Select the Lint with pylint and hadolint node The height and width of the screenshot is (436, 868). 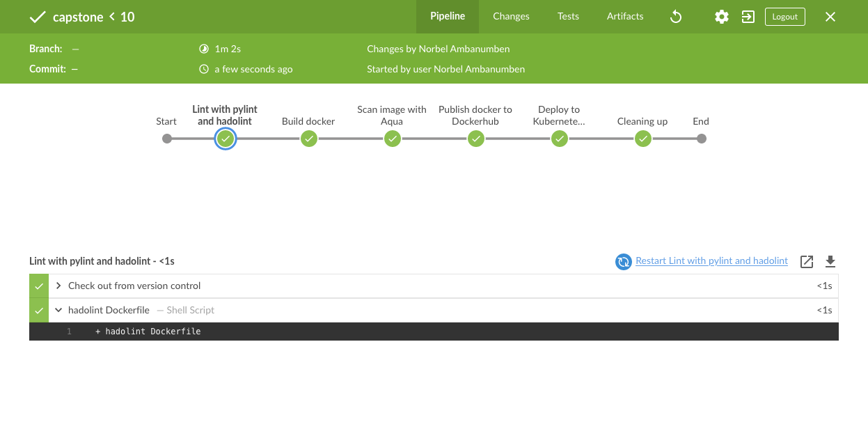click(x=225, y=139)
